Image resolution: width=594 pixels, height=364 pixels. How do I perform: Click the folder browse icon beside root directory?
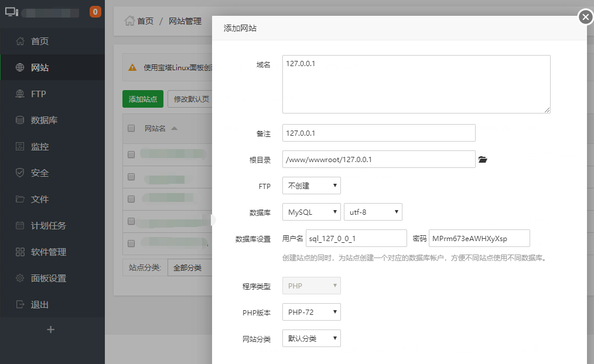(483, 159)
